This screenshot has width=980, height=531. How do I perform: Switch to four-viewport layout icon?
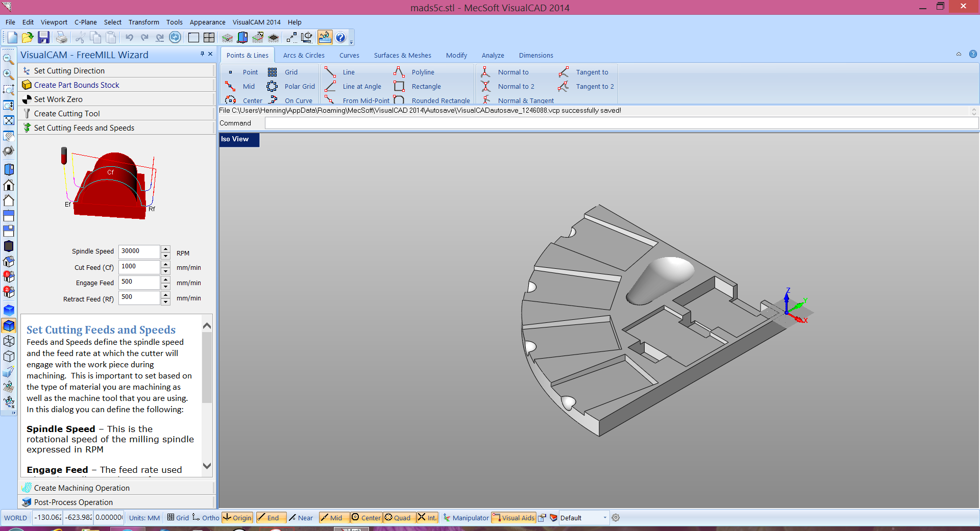209,37
